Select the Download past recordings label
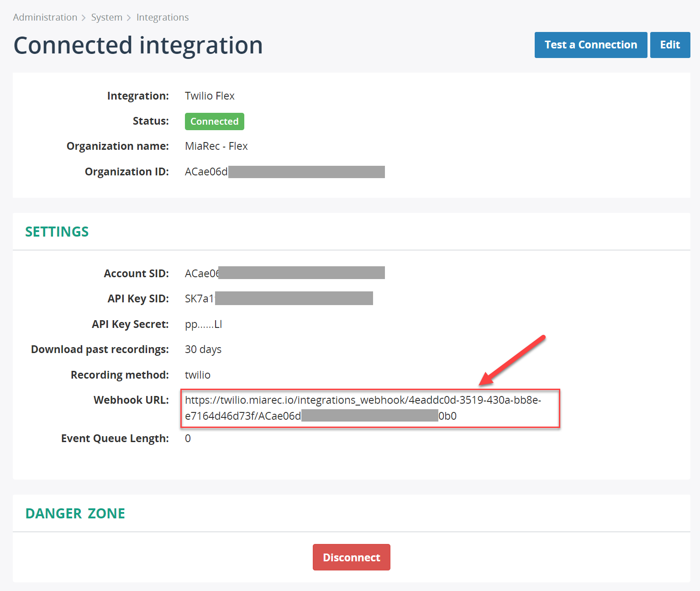 coord(100,349)
